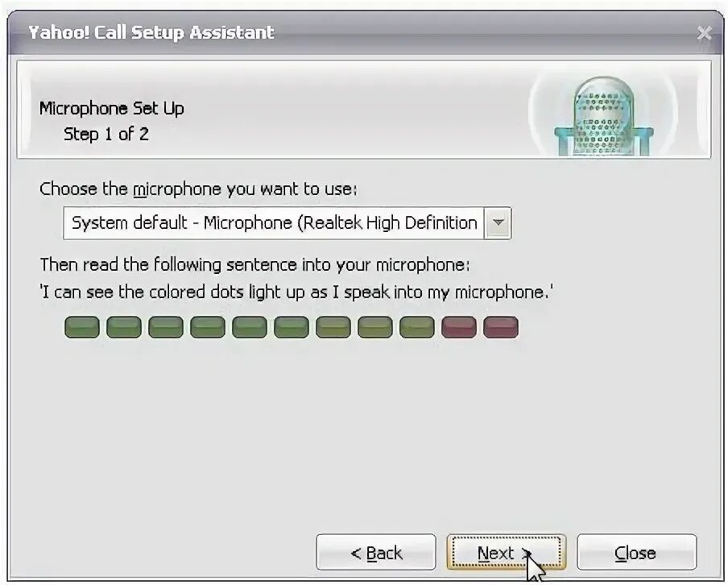Click the Close button in the button row
The image size is (728, 585).
tap(636, 552)
